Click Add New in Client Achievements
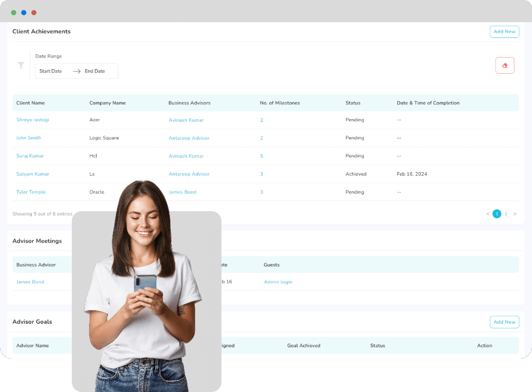The width and height of the screenshot is (532, 392). pyautogui.click(x=504, y=31)
